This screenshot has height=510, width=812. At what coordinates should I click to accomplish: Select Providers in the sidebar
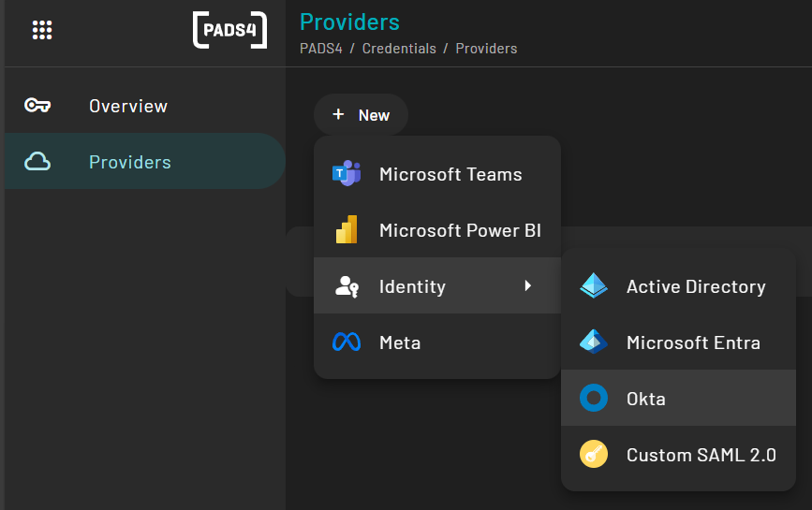click(x=145, y=161)
